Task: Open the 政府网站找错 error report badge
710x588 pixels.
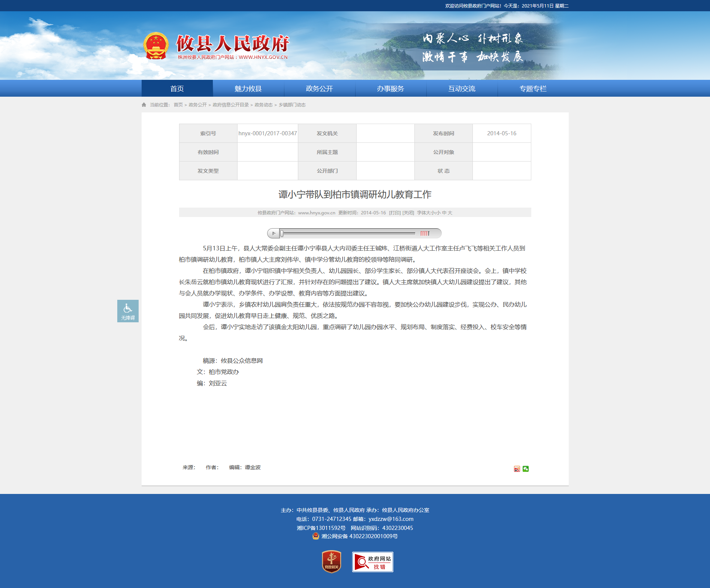Action: (x=372, y=562)
